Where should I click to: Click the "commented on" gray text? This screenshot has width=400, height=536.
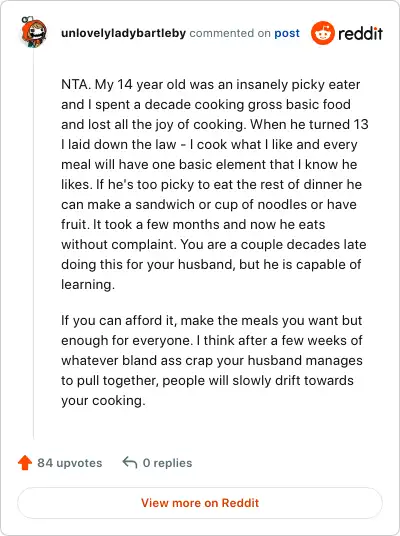coord(230,33)
